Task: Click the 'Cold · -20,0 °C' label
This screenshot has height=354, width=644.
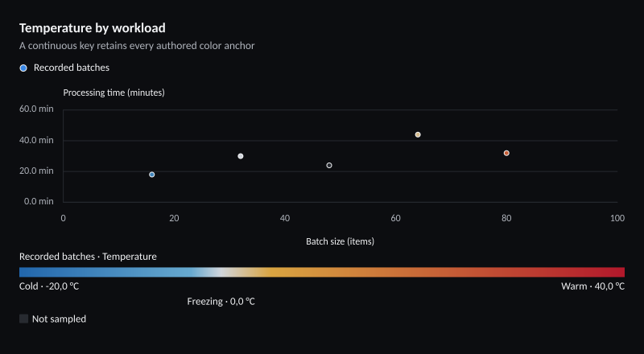Action: click(x=49, y=286)
